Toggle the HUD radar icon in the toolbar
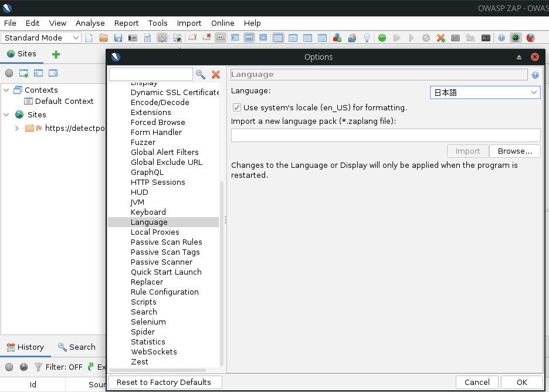The image size is (549, 392). coord(516,38)
